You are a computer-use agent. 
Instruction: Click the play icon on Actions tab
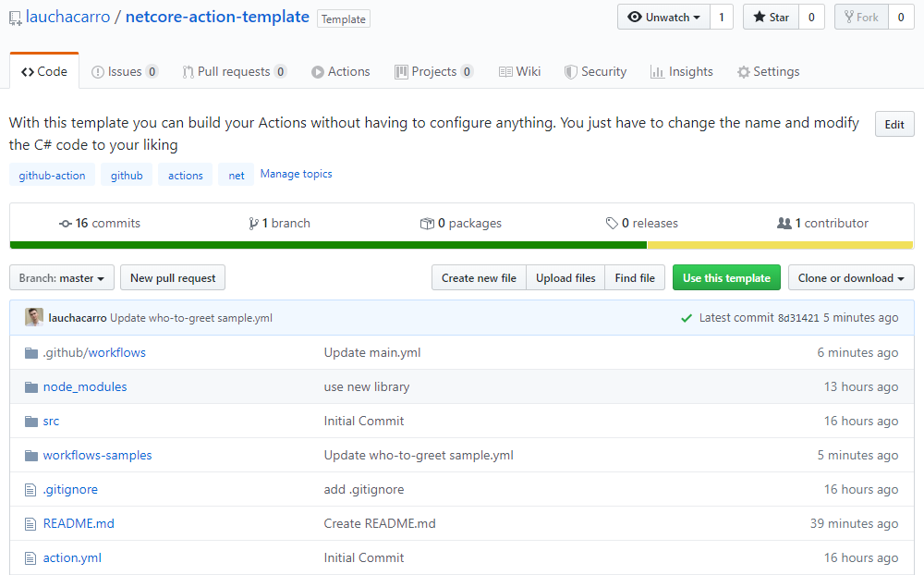pyautogui.click(x=318, y=72)
